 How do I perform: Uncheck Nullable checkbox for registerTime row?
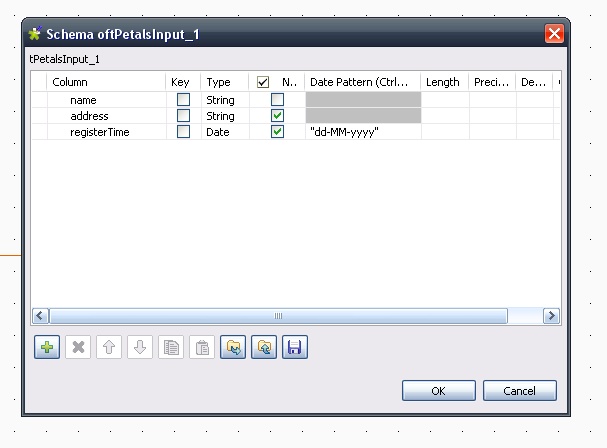(277, 132)
